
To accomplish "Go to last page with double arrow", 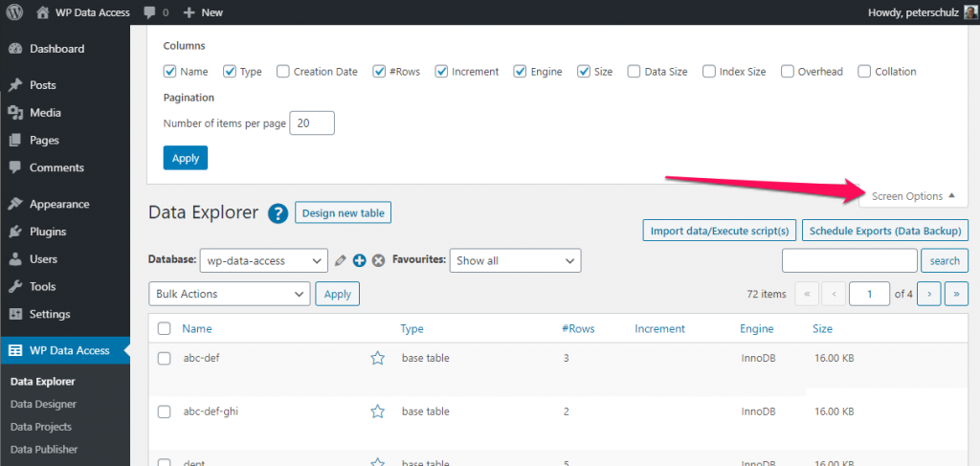I will coord(956,294).
